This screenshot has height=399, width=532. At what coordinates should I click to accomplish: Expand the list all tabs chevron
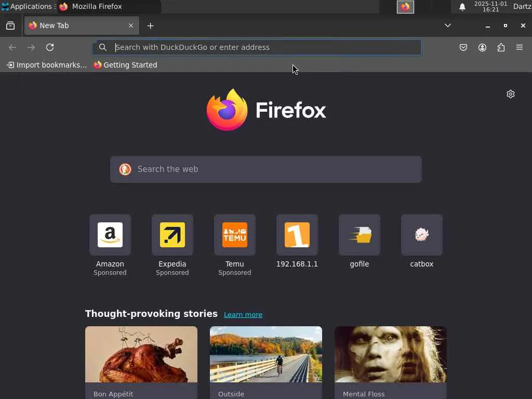coord(448,25)
